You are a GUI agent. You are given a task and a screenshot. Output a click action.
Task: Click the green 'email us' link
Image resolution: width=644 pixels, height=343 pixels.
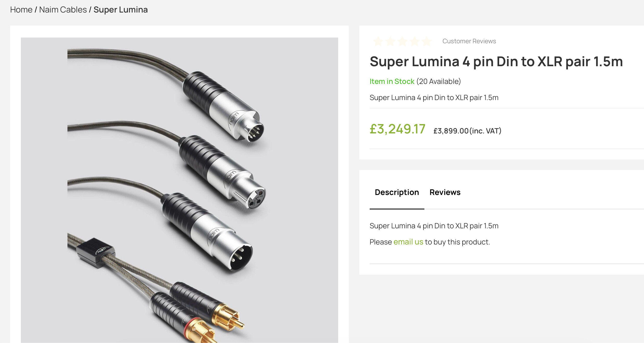tap(408, 242)
